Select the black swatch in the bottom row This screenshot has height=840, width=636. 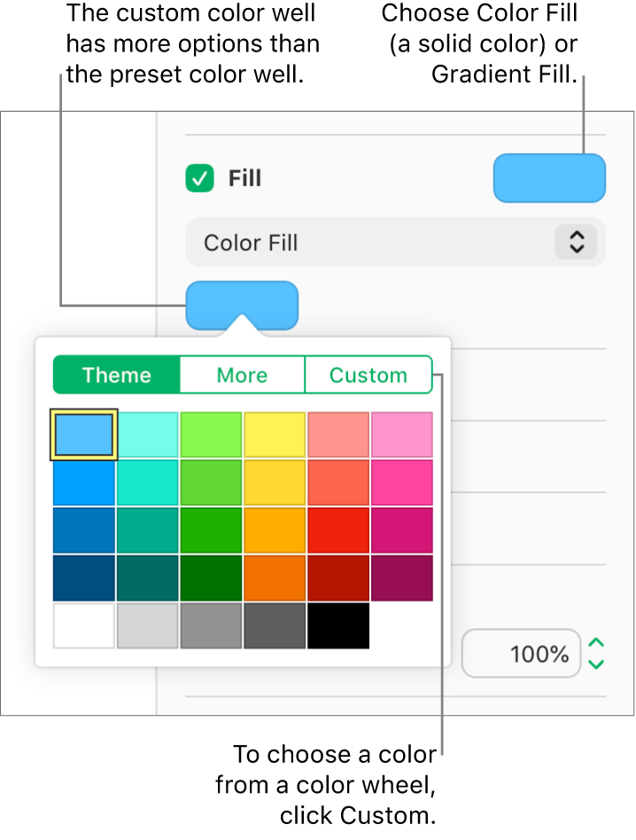(x=338, y=626)
